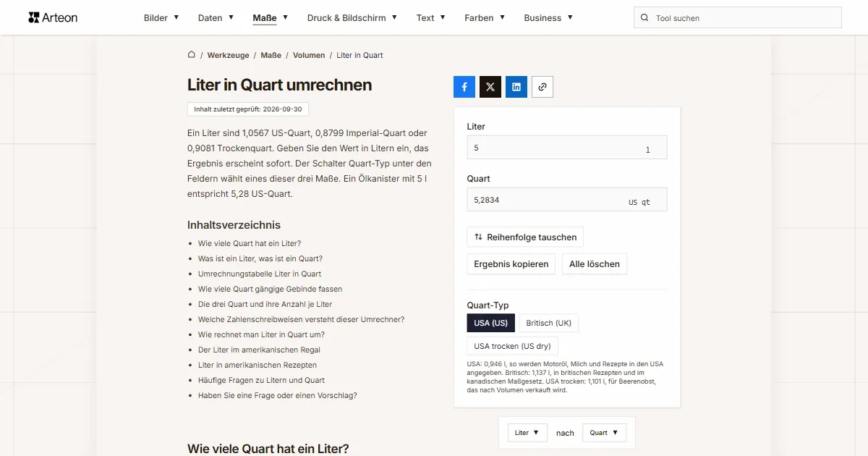868x456 pixels.
Task: Click the Tool suchen search box
Action: click(738, 18)
